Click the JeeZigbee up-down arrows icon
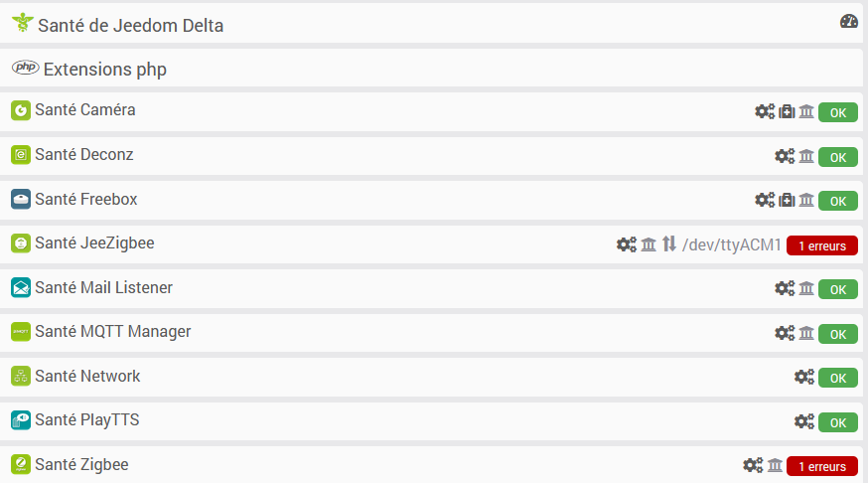The image size is (868, 483). click(x=669, y=243)
